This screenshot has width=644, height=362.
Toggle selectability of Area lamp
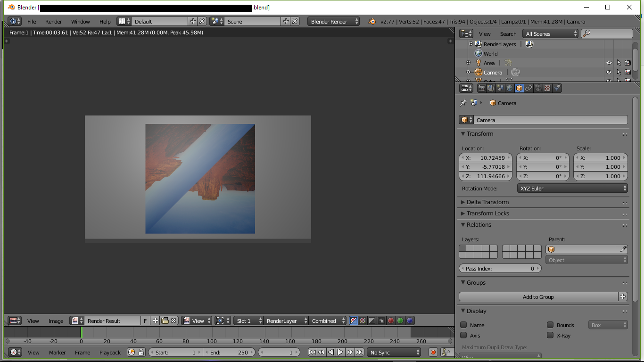619,63
